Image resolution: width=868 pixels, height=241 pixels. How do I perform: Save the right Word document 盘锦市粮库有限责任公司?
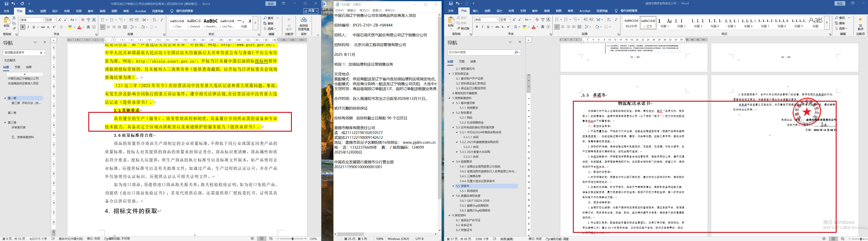pyautogui.click(x=451, y=4)
